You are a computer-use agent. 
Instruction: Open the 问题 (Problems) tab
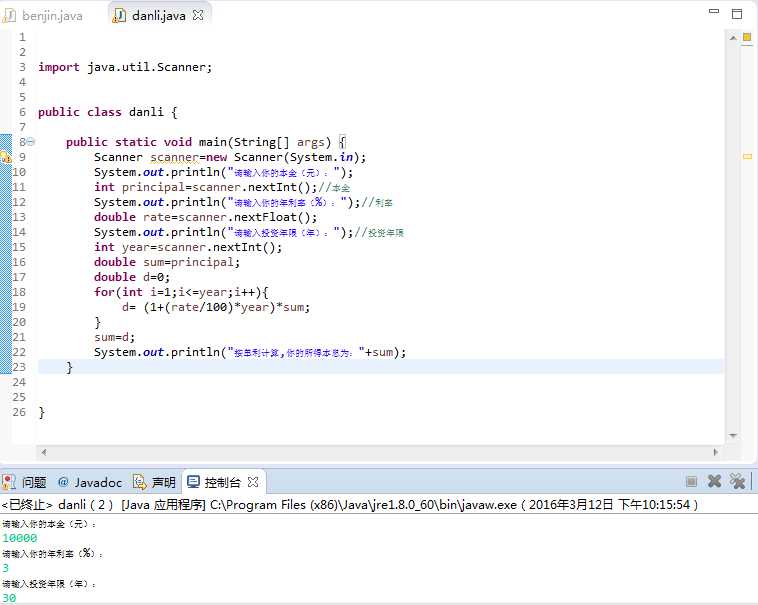point(25,482)
